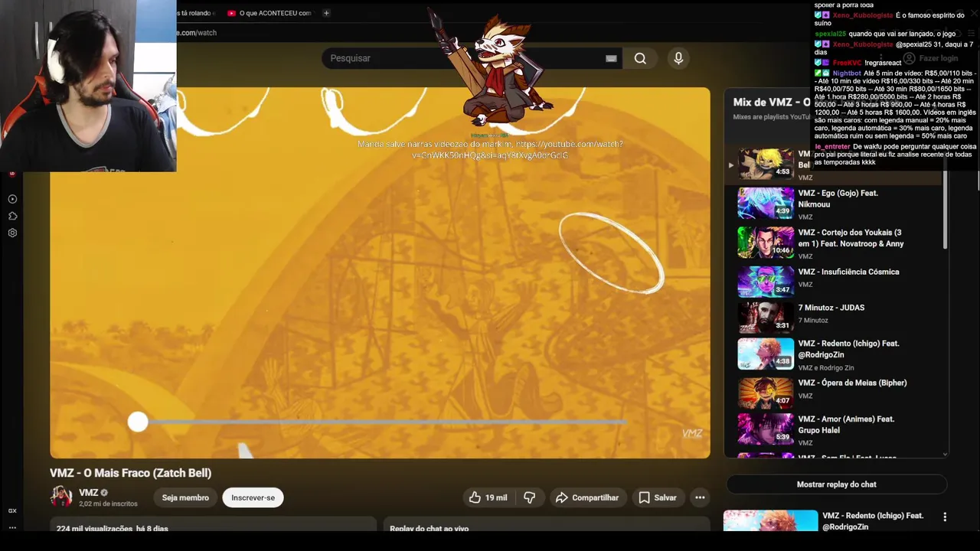
Task: Open title 'VMZ - Ego (Gojo) Feat. Nikmouu'
Action: tap(838, 198)
